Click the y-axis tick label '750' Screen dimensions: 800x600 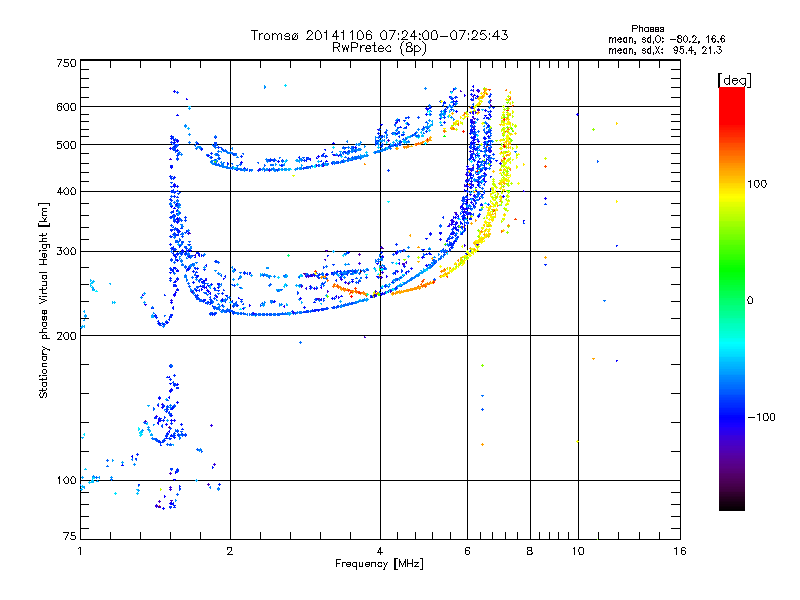point(66,63)
